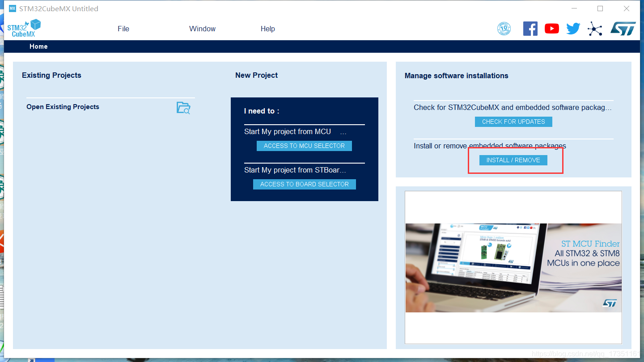Click 'Check for STM32CubeMX and embedded software' text
Viewport: 644px width, 362px height.
point(513,107)
